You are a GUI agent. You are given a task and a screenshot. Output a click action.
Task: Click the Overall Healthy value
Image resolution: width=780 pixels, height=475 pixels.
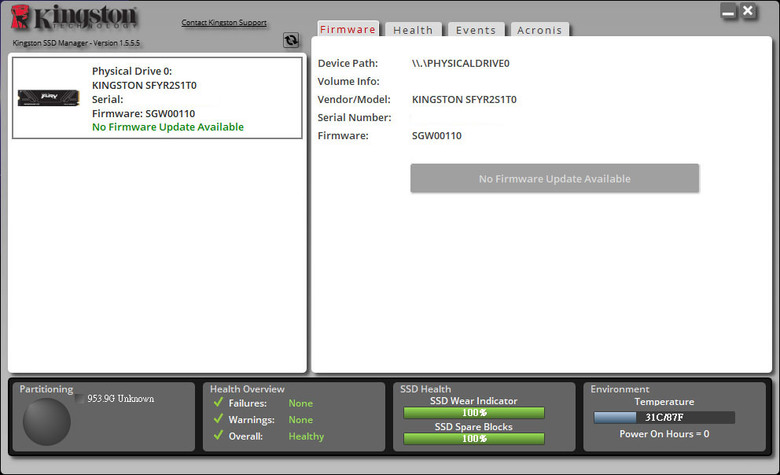pyautogui.click(x=306, y=436)
